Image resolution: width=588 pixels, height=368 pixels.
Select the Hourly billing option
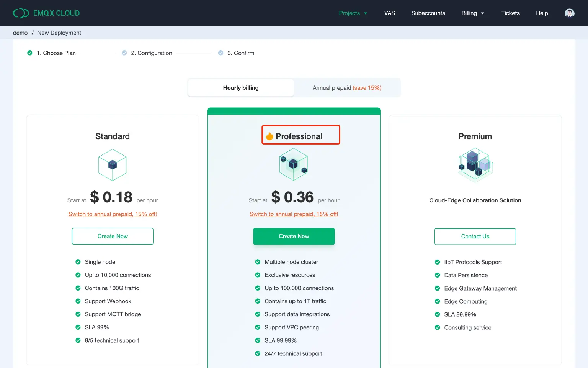pyautogui.click(x=241, y=88)
